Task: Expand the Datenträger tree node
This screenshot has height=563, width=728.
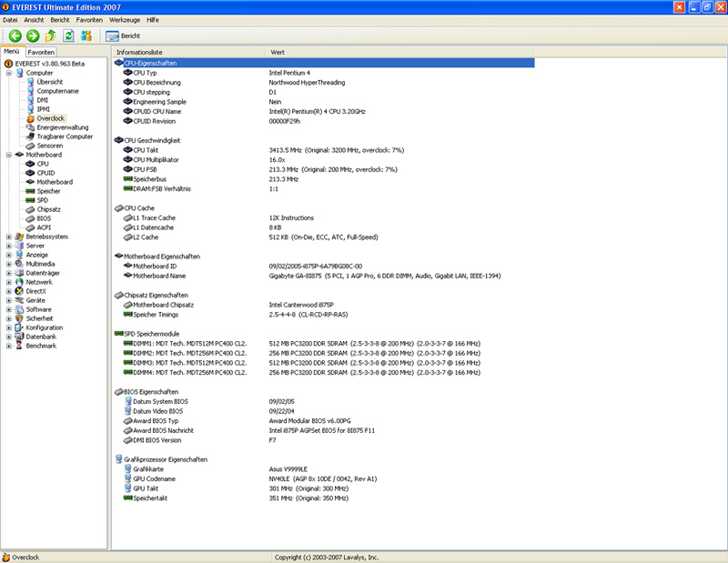Action: (9, 273)
